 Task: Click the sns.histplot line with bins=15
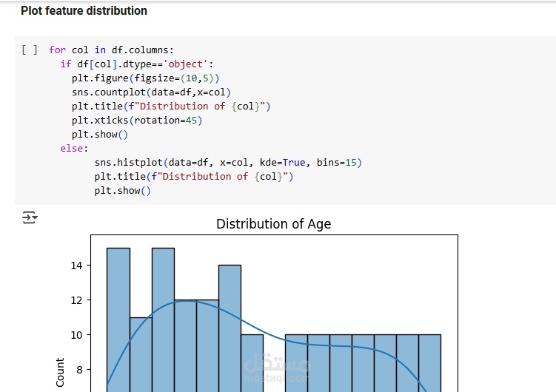[228, 163]
